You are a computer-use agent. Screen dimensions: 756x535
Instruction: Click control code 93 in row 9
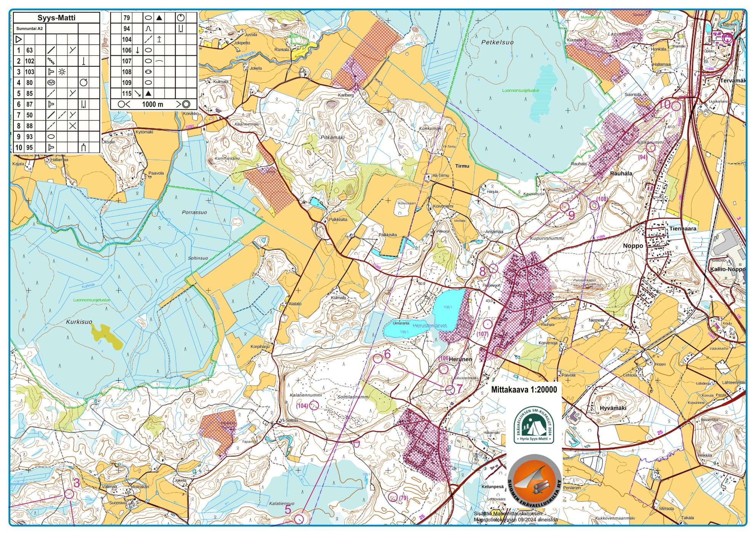pos(29,137)
